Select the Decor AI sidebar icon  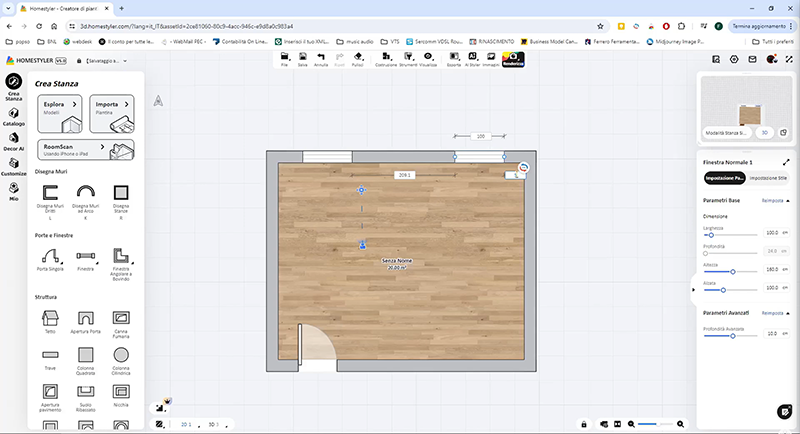point(15,142)
